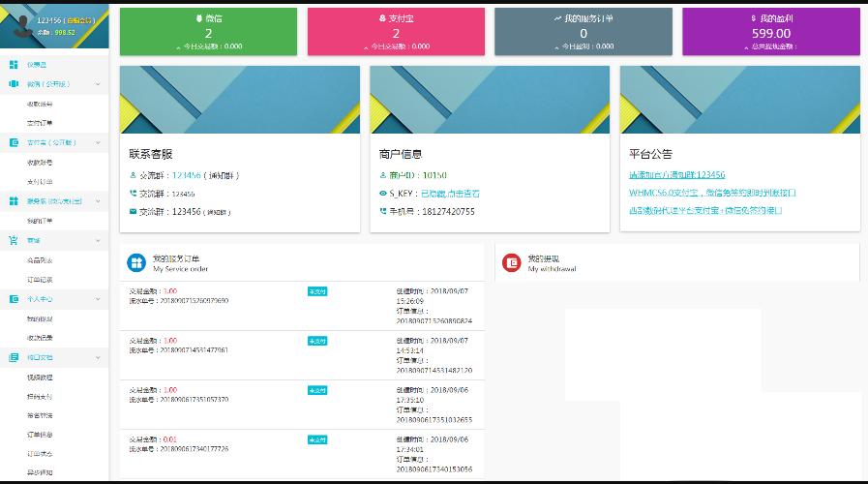Click the dashboard grid icon in the sidebar

[x=14, y=64]
